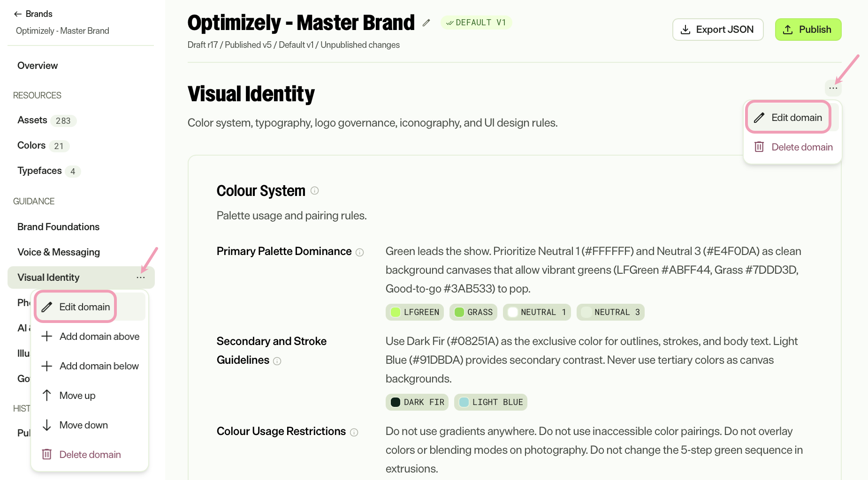Click the back arrow next to Brands
The image size is (868, 480).
[18, 14]
